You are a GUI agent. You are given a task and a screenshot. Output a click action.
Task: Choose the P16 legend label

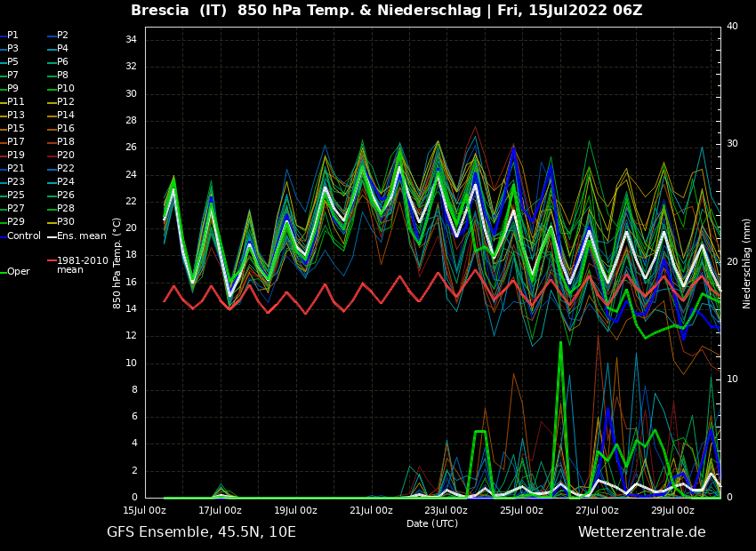coord(66,128)
